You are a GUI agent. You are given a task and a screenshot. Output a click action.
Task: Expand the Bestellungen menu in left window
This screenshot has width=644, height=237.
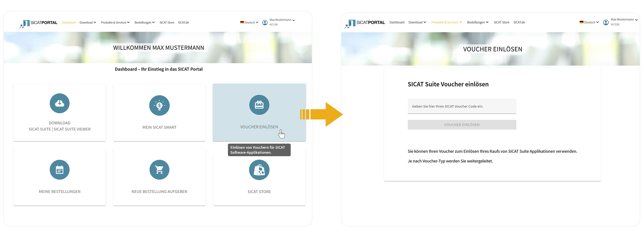(144, 22)
